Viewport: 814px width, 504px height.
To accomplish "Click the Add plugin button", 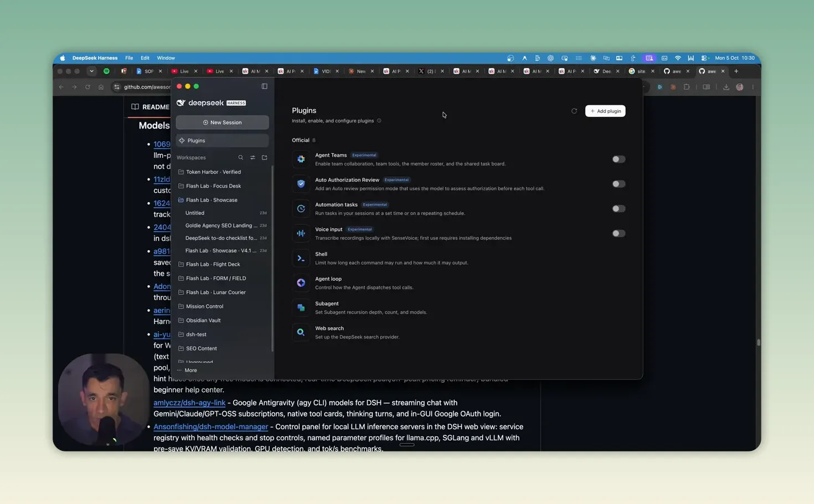I will pyautogui.click(x=605, y=111).
